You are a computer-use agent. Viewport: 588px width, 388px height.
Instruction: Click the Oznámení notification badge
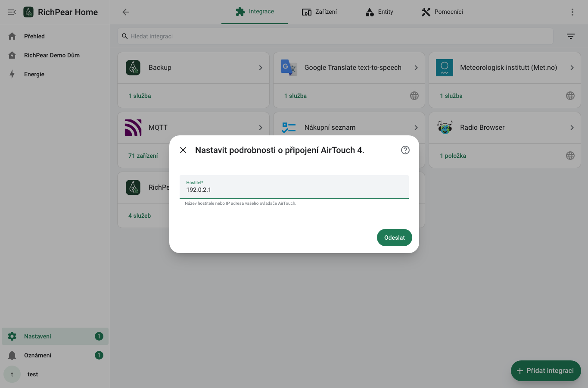point(99,355)
